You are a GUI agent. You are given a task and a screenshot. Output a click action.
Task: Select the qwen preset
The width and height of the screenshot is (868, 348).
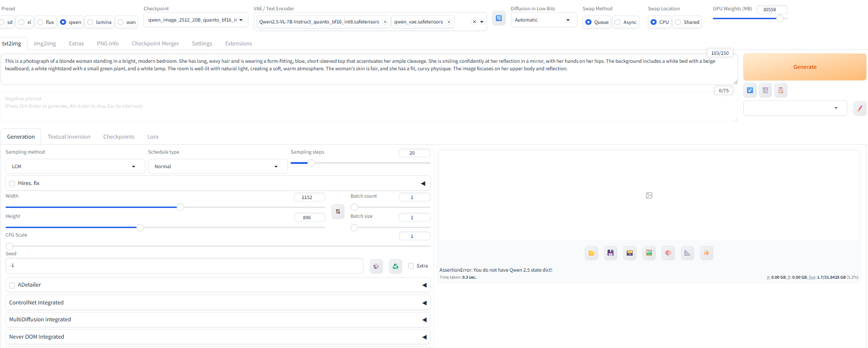tap(71, 22)
